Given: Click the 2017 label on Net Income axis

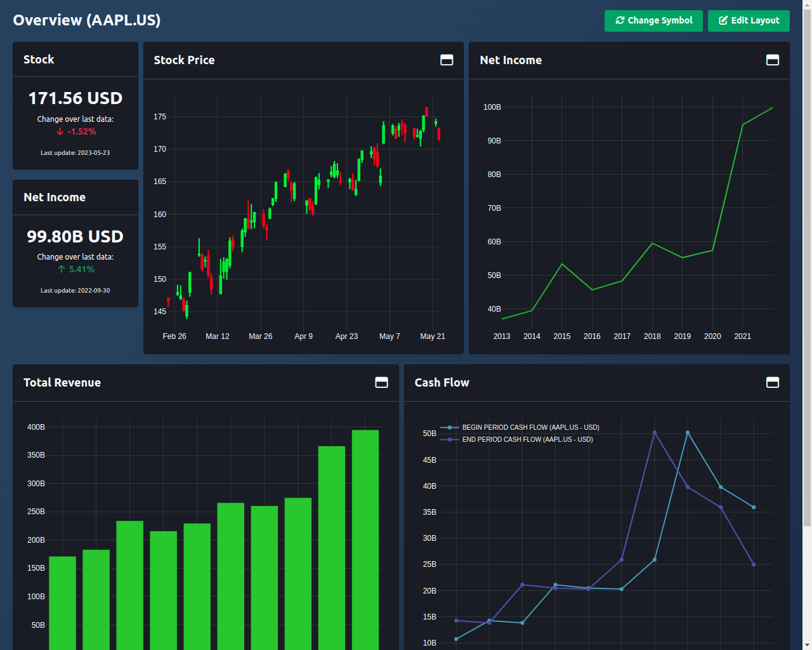Looking at the screenshot, I should [x=622, y=336].
